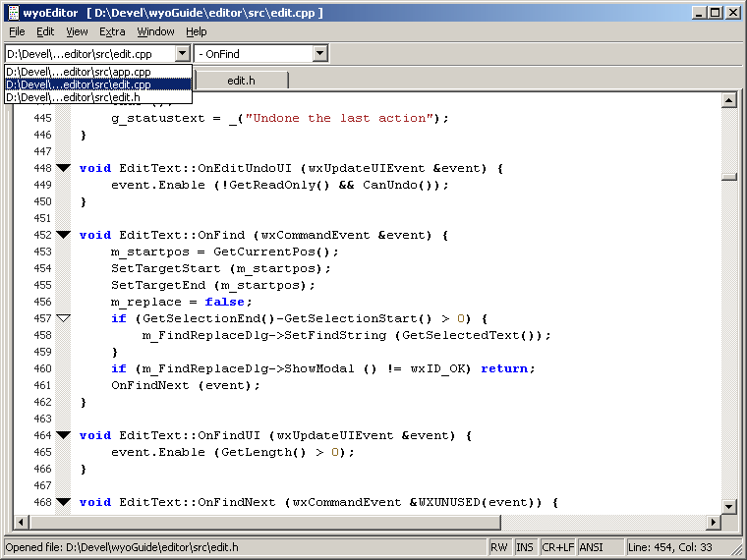Click the CR+LF line ending status field
This screenshot has height=560, width=747.
[557, 547]
